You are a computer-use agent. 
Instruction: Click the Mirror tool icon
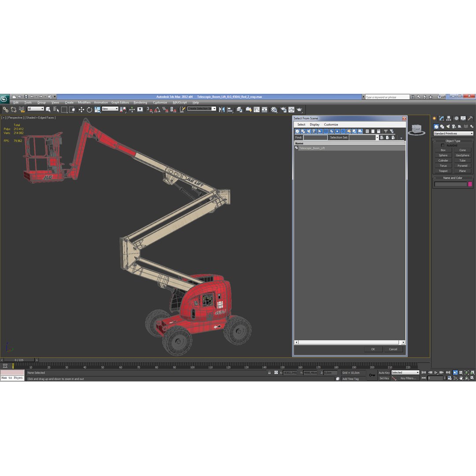point(222,110)
